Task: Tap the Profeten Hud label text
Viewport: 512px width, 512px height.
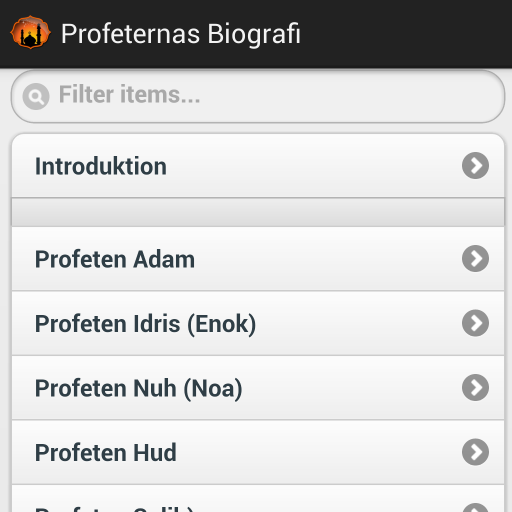Action: 106,452
